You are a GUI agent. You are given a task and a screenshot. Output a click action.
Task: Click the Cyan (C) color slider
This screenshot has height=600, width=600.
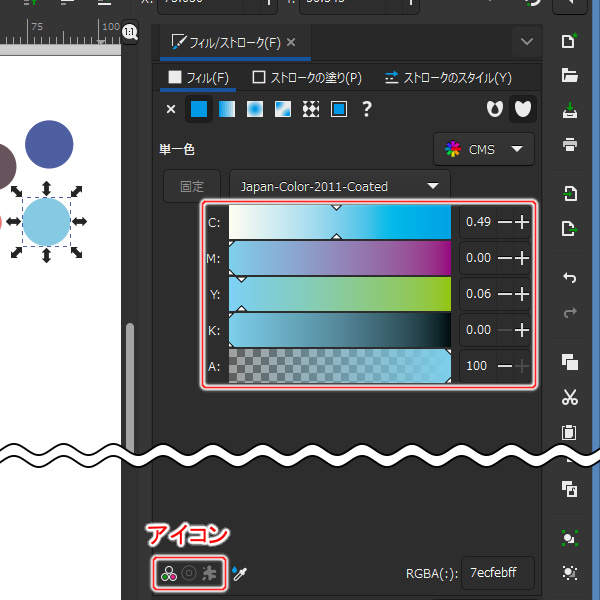pos(340,222)
